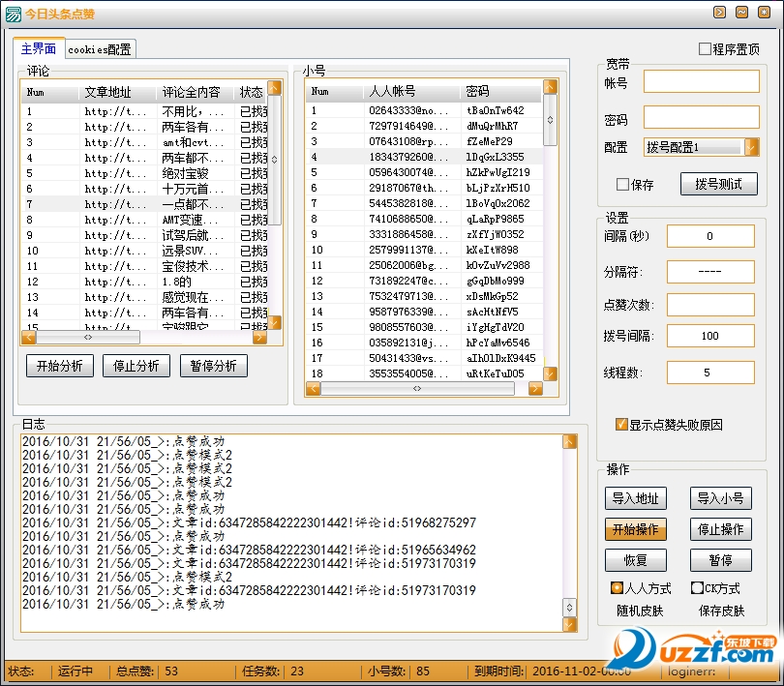This screenshot has height=686, width=784.
Task: Click comments list scroll-up arrow
Action: coord(275,87)
